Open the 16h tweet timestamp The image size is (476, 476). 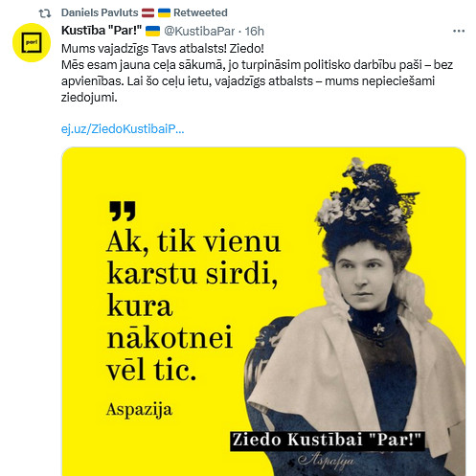(x=255, y=31)
